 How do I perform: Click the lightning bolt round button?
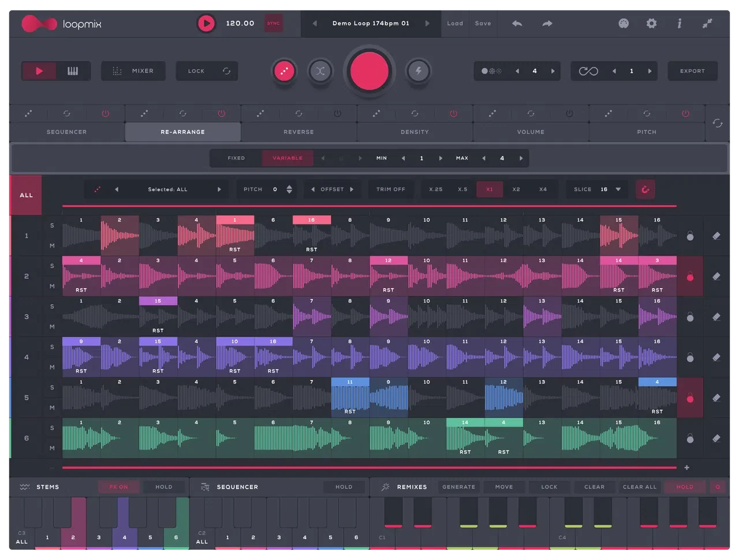[x=419, y=71]
